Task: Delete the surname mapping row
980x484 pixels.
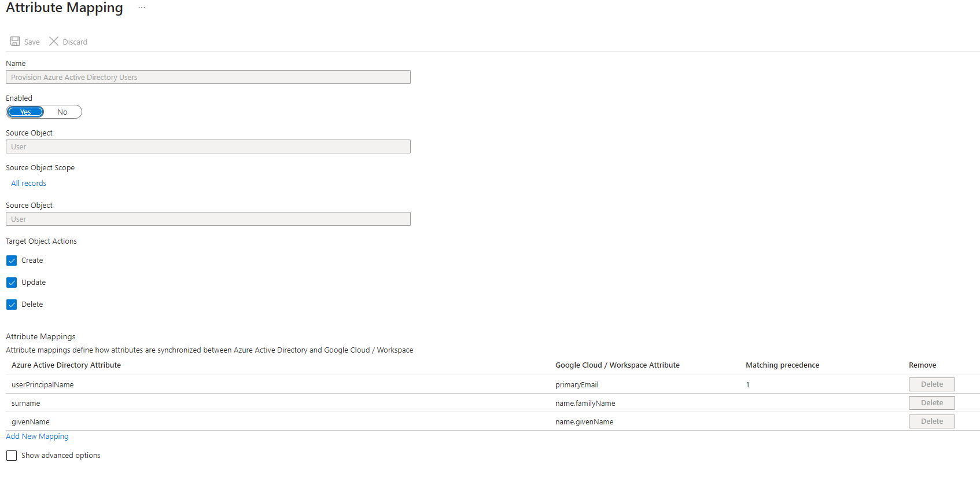Action: click(931, 403)
